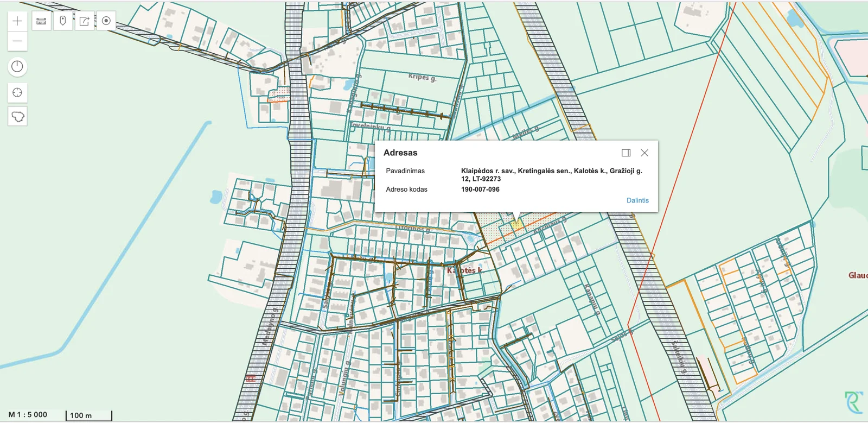Toggle the circular target point tool

[106, 21]
